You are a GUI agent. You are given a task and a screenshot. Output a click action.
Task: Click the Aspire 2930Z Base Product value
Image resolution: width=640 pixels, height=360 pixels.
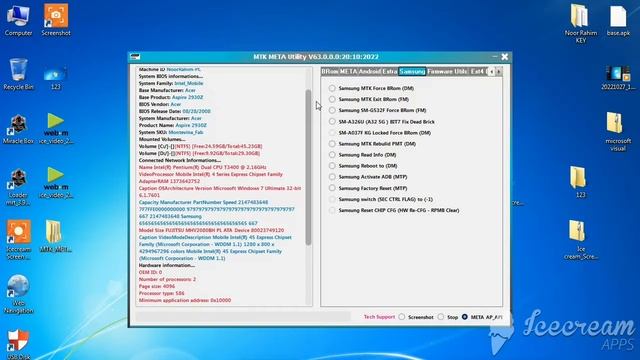click(187, 97)
